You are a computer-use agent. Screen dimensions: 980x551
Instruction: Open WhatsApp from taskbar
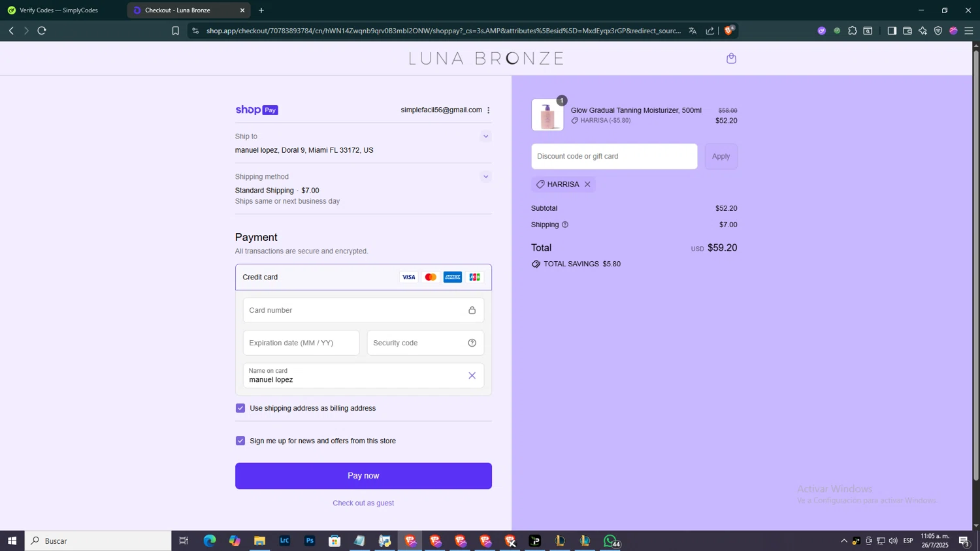(610, 541)
